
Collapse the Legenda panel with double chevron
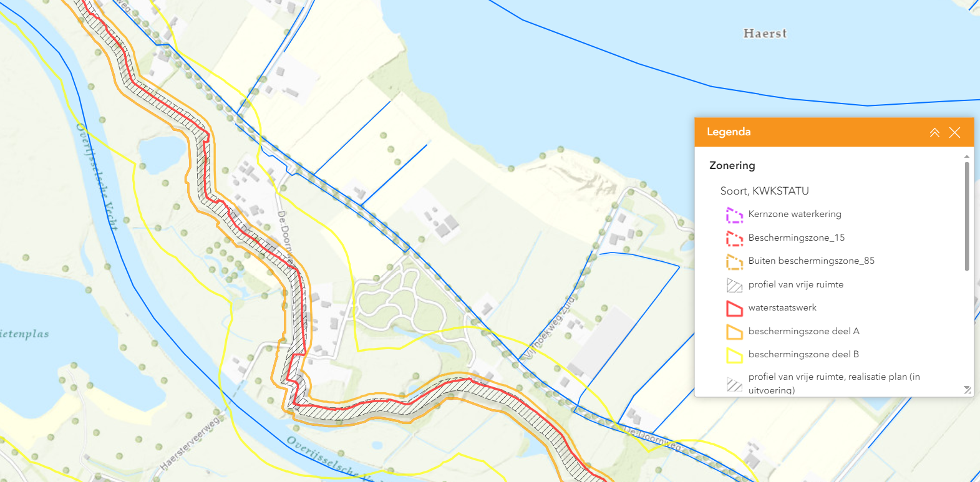coord(934,132)
